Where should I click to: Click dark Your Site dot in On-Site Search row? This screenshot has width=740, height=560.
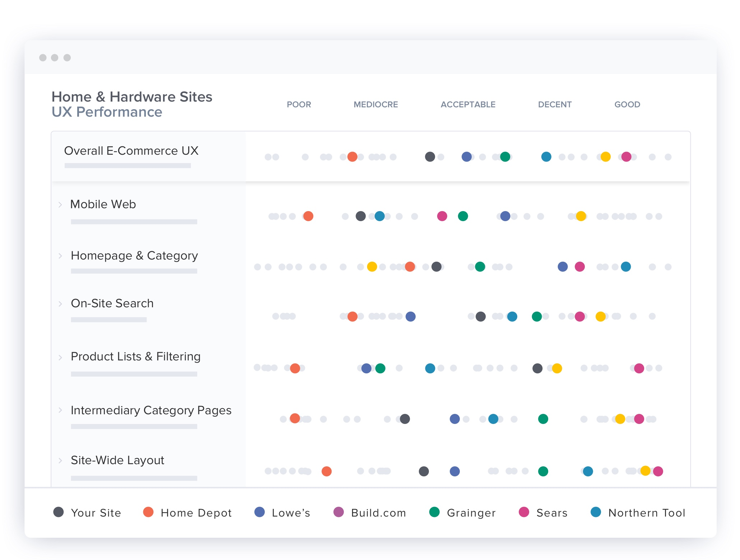481,316
